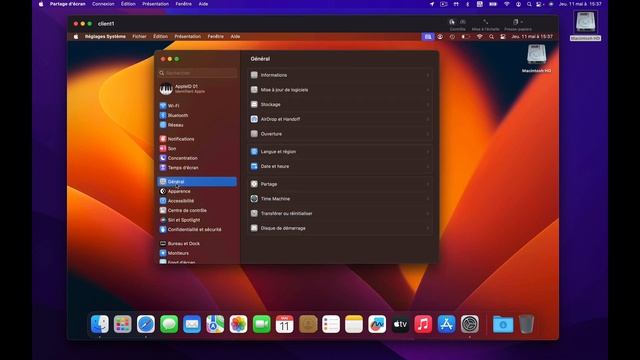The image size is (640, 360).
Task: Select Notifications in the sidebar
Action: tap(197, 139)
